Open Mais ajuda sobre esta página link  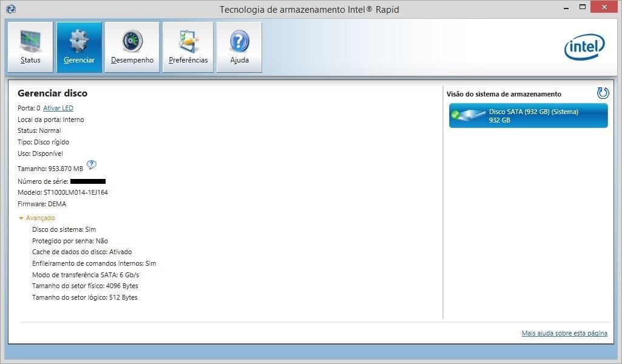(564, 333)
